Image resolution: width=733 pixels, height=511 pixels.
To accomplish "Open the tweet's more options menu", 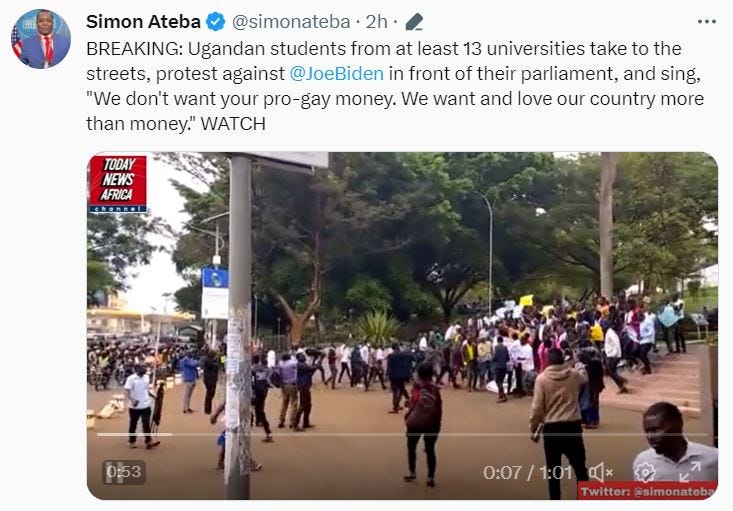I will [706, 22].
